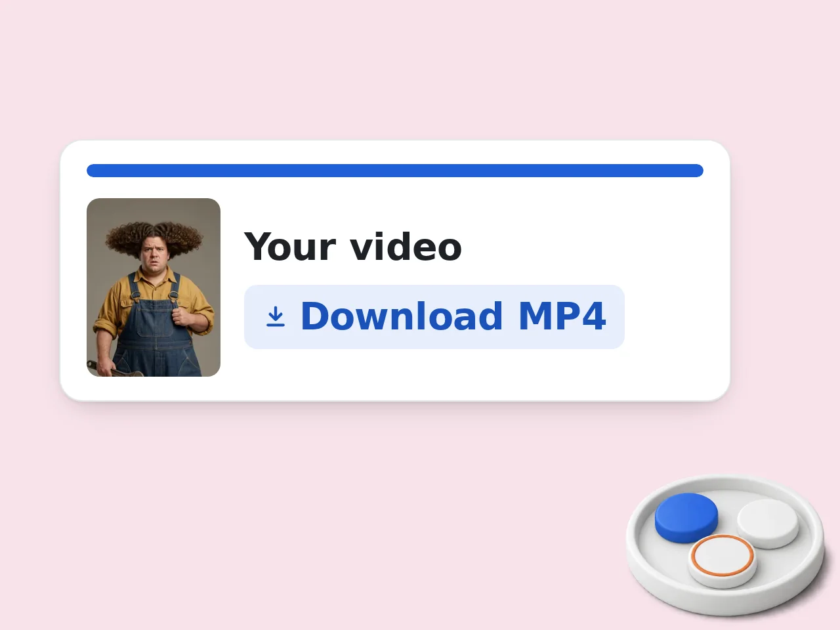Click the download arrow icon
Screen dimensions: 840x630
pyautogui.click(x=276, y=317)
